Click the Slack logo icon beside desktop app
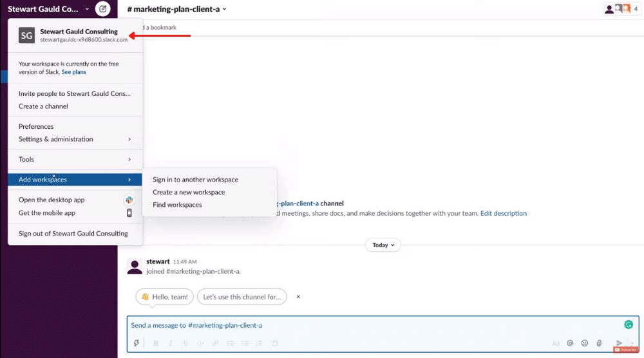Viewport: 644px width, 358px height. (129, 200)
